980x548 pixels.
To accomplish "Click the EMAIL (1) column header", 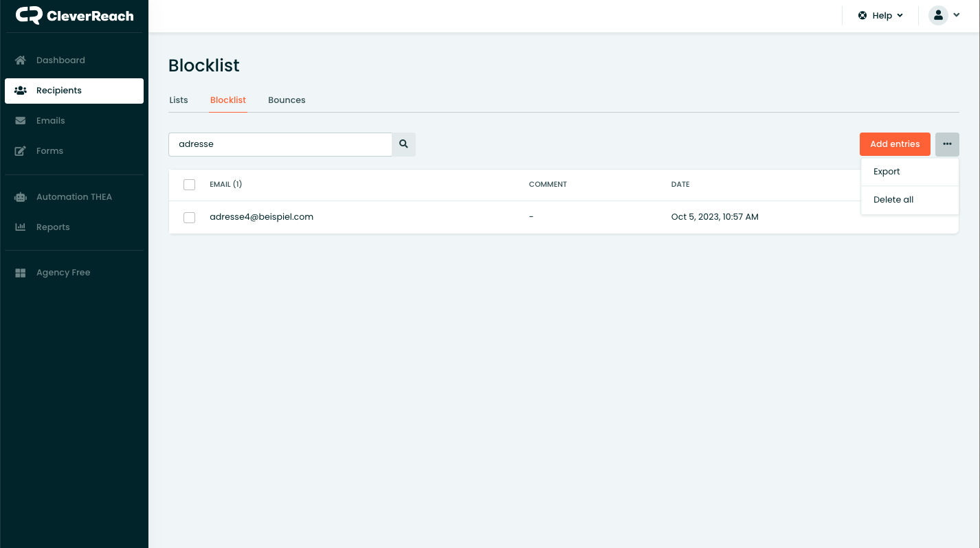I will click(226, 185).
